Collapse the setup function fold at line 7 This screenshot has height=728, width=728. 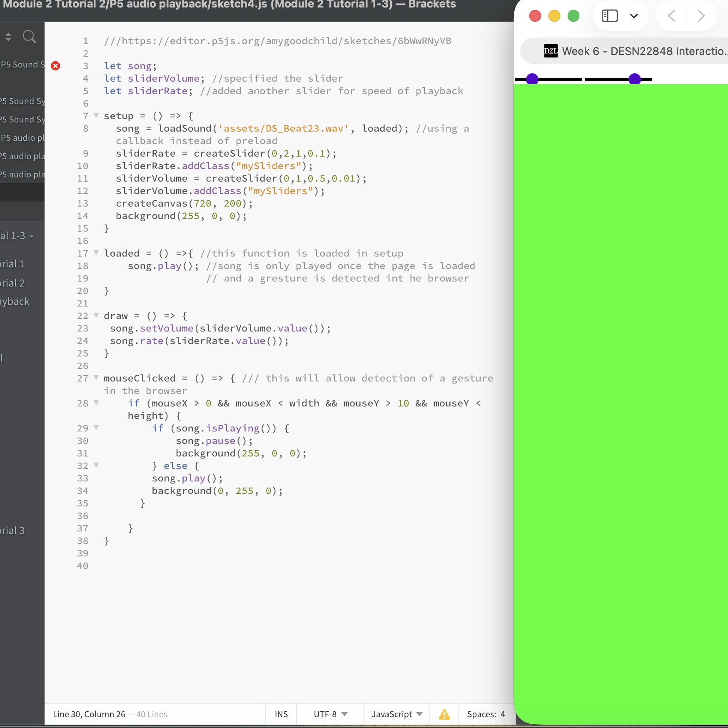pos(96,115)
